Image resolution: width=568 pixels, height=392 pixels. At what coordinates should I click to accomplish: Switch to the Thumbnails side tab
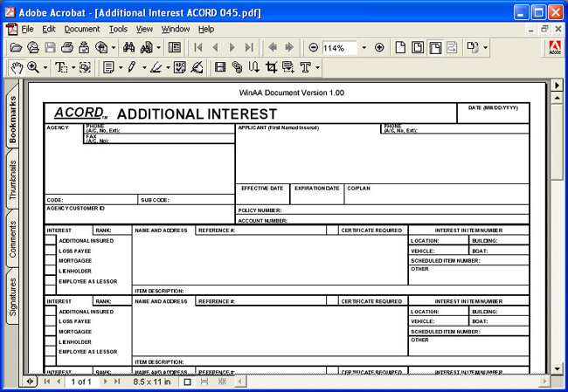click(x=13, y=181)
